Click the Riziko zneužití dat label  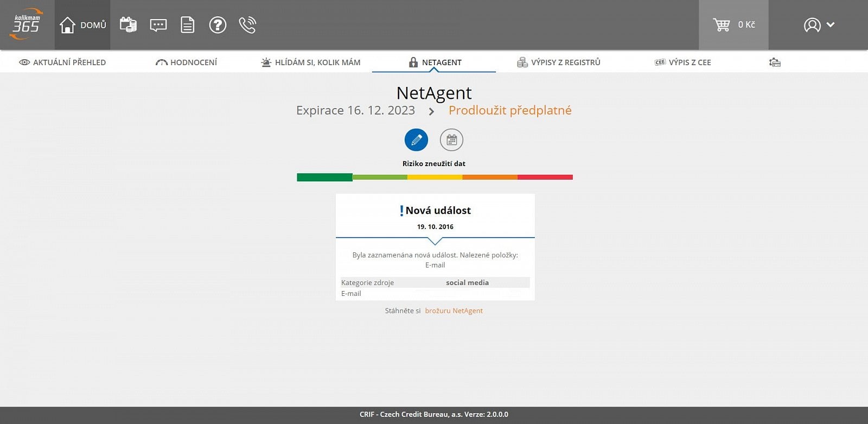(x=434, y=163)
